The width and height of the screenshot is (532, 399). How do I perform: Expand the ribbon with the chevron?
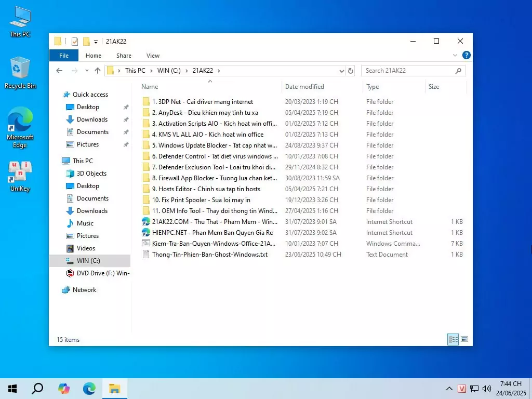tap(455, 55)
